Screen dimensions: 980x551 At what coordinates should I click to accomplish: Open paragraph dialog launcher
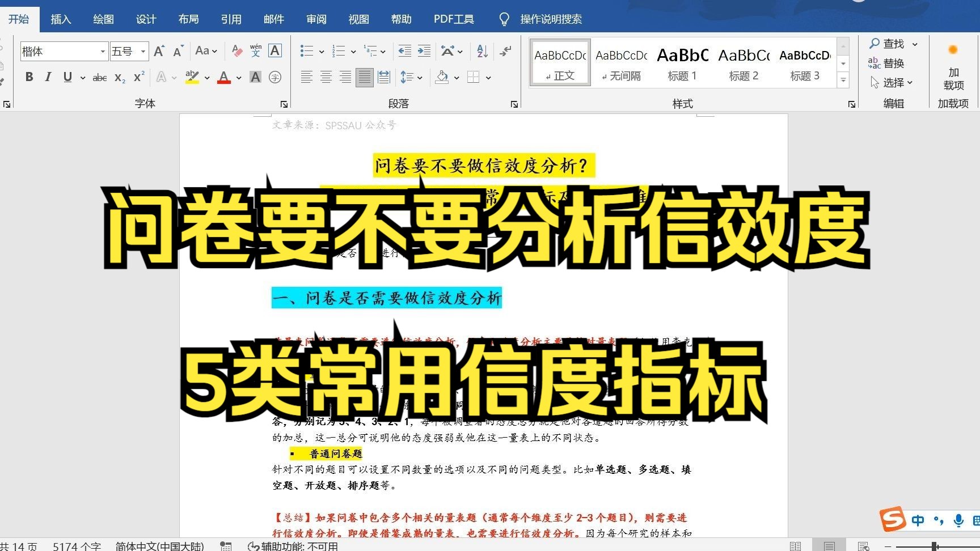(x=514, y=104)
